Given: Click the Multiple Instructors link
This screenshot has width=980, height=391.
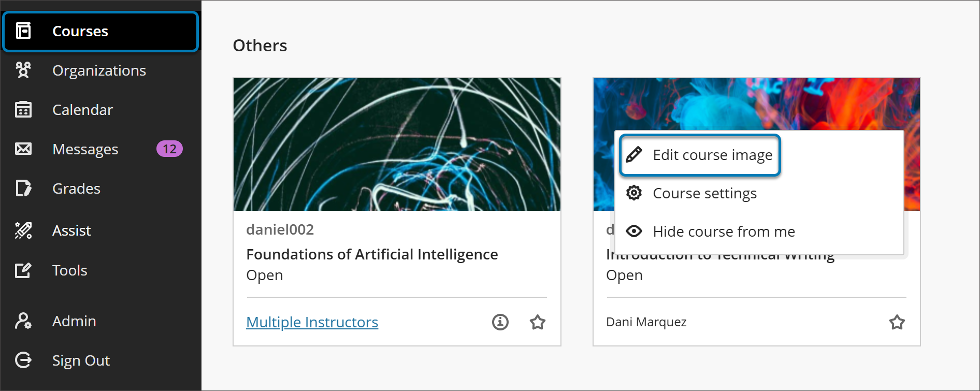Looking at the screenshot, I should click(x=312, y=322).
